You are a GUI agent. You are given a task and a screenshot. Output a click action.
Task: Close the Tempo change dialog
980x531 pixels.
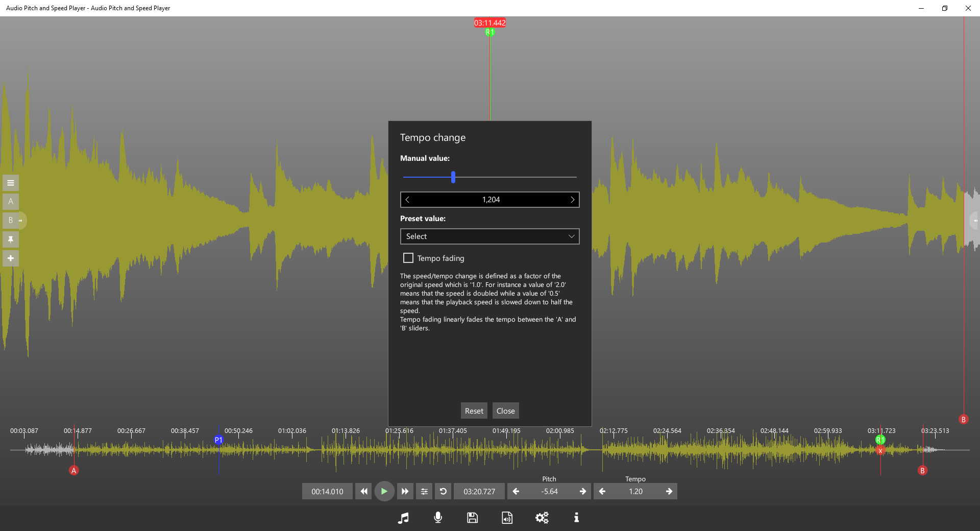(505, 411)
